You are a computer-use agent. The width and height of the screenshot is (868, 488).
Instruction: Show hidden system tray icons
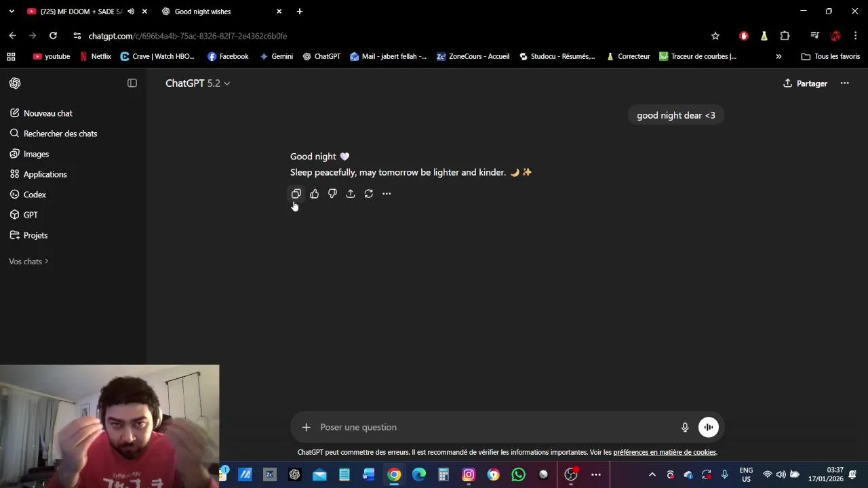pyautogui.click(x=652, y=474)
